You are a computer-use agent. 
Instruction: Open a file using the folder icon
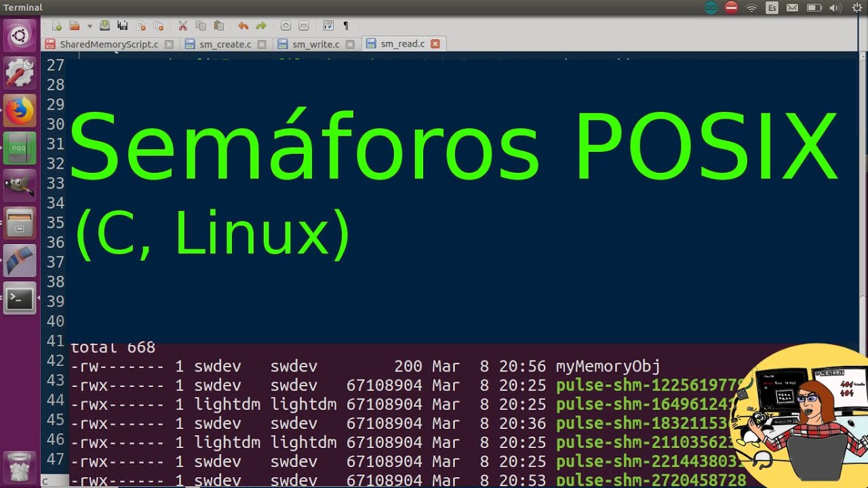pos(74,26)
